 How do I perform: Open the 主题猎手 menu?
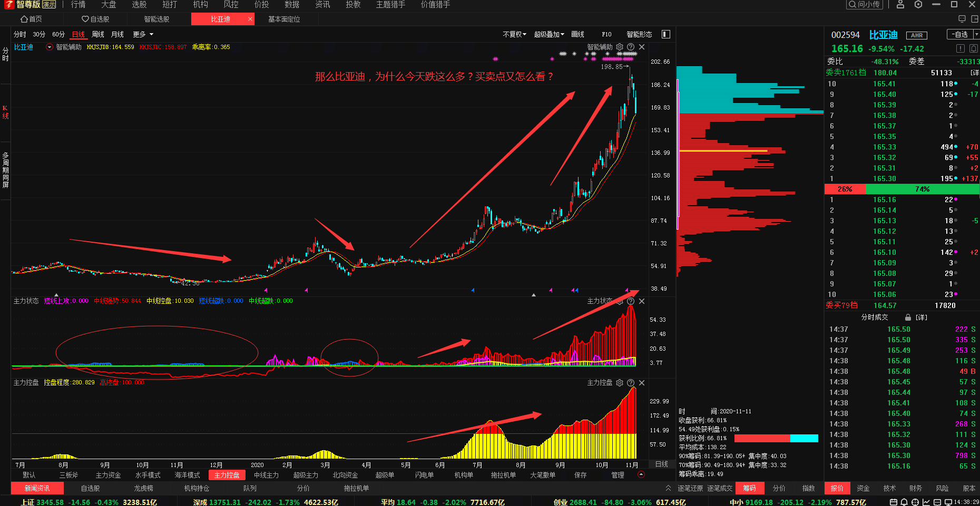[x=390, y=4]
